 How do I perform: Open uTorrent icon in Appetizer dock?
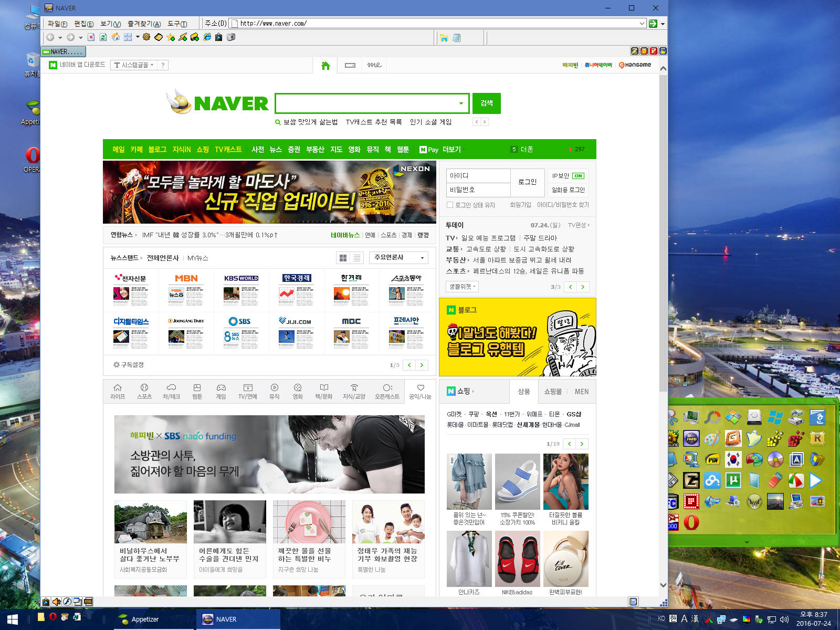733,480
